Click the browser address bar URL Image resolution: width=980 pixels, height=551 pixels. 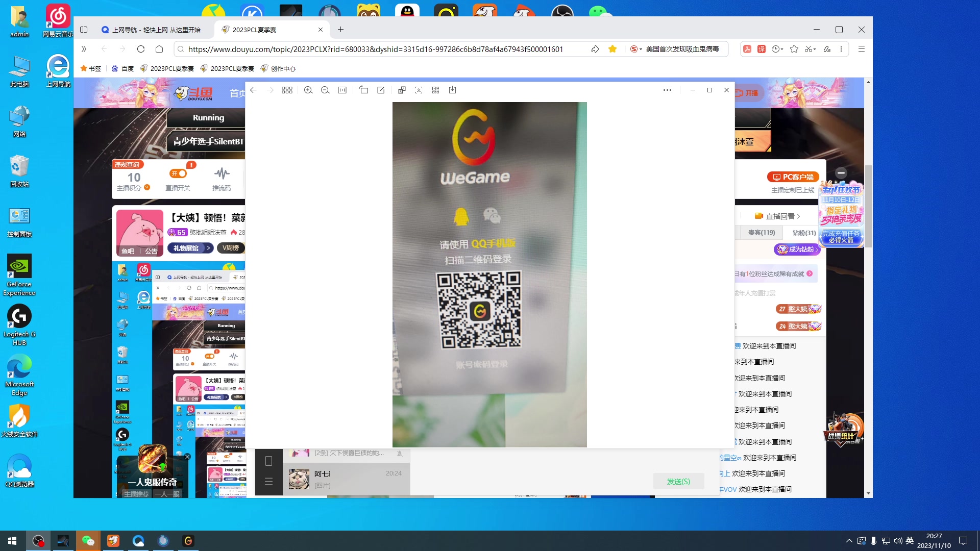tap(376, 49)
